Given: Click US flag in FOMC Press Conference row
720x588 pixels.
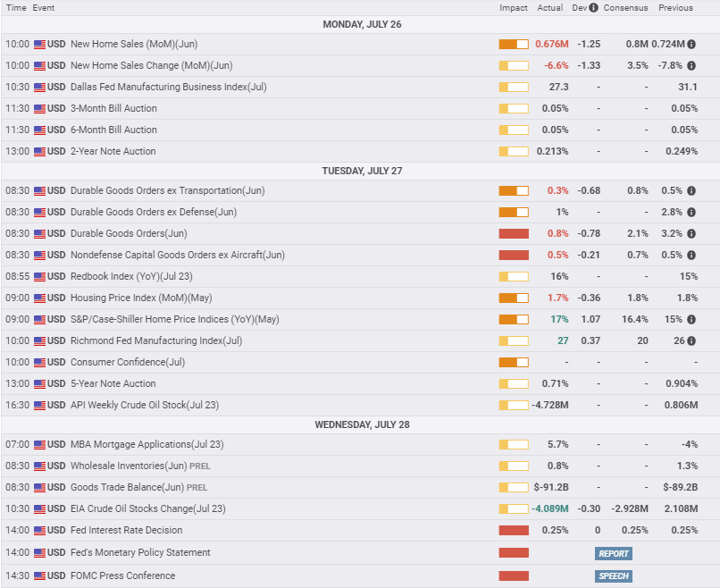Looking at the screenshot, I should [x=40, y=576].
